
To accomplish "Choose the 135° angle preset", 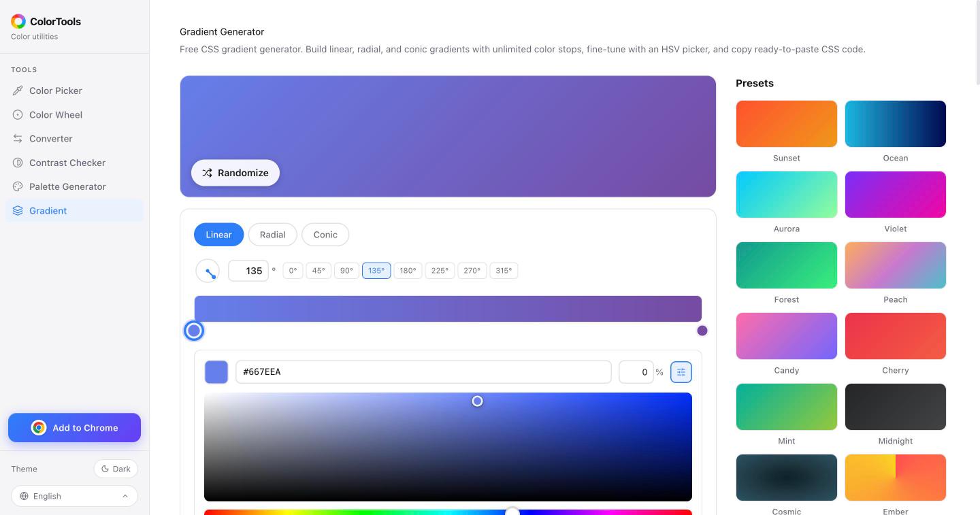I will pyautogui.click(x=376, y=271).
